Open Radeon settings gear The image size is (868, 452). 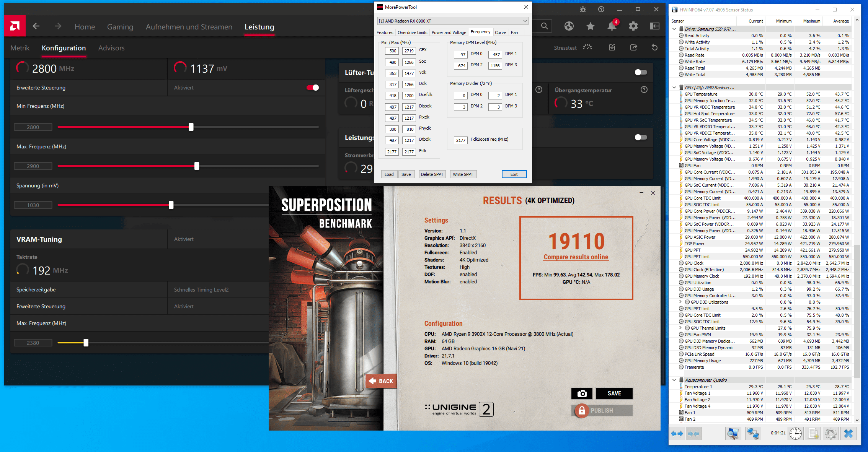tap(633, 26)
